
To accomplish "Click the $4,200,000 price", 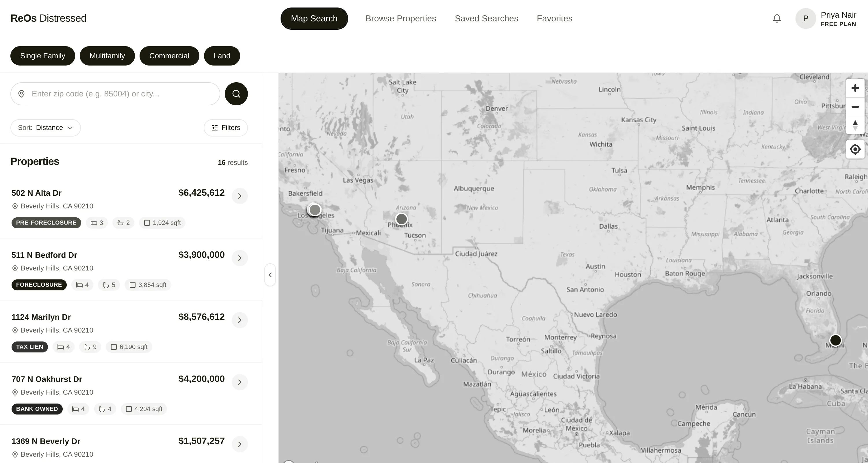I will tap(201, 379).
